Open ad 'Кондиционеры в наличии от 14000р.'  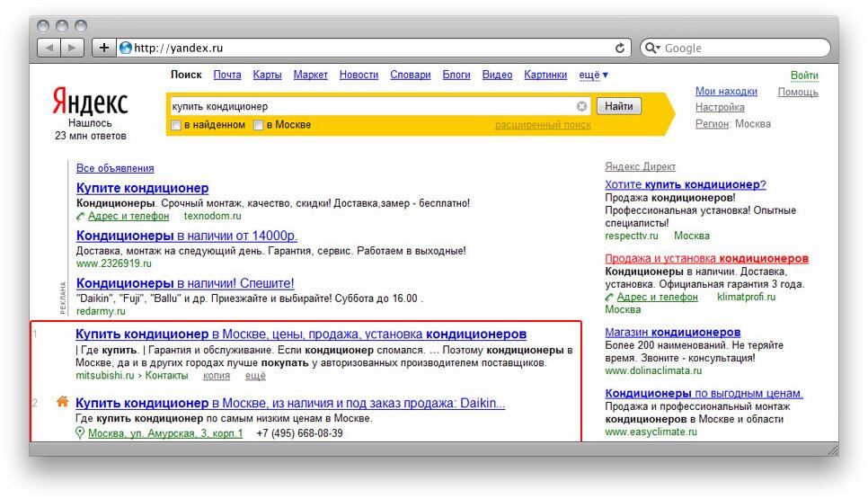(187, 236)
